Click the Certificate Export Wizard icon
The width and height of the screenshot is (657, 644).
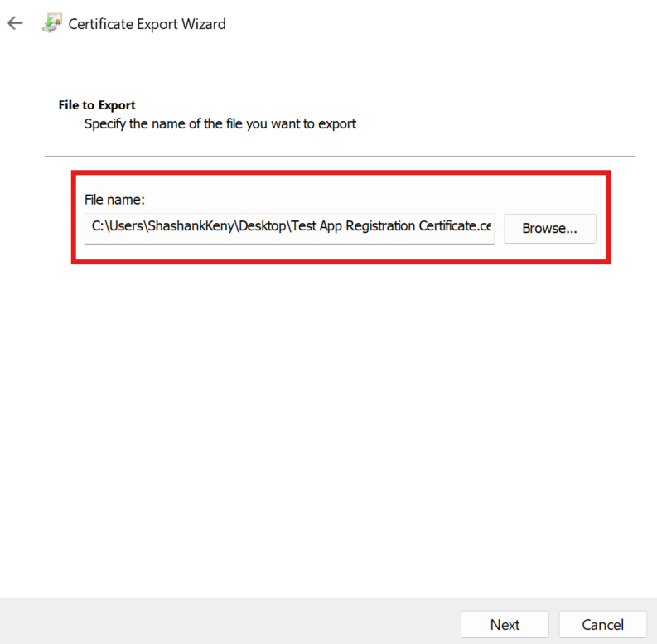[52, 23]
